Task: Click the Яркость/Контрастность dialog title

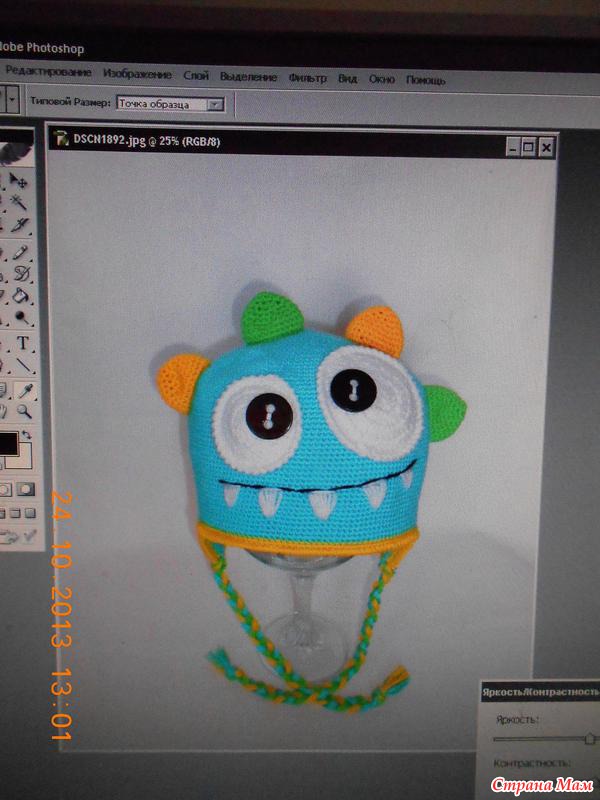Action: click(x=540, y=692)
